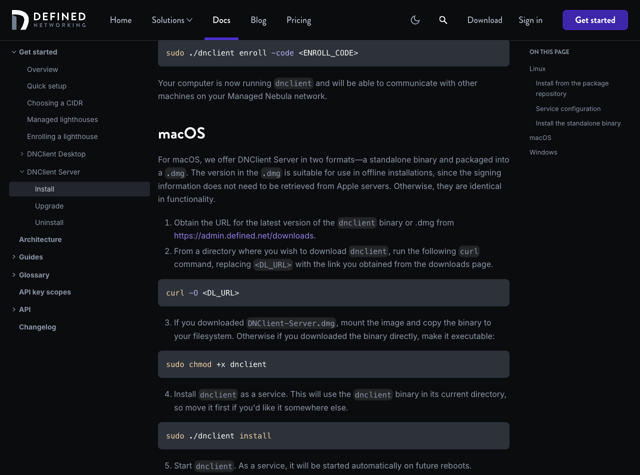This screenshot has height=475, width=640.
Task: Click the Get started button
Action: [595, 20]
